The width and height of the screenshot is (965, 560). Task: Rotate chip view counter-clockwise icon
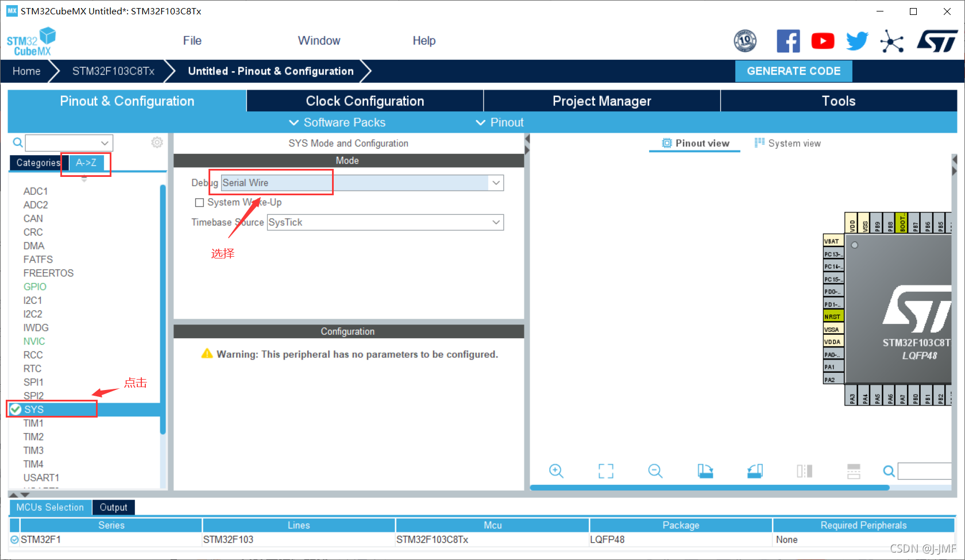coord(755,471)
